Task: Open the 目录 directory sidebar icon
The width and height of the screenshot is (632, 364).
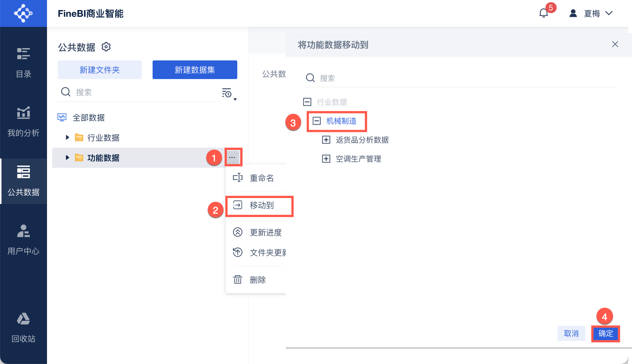Action: click(23, 62)
